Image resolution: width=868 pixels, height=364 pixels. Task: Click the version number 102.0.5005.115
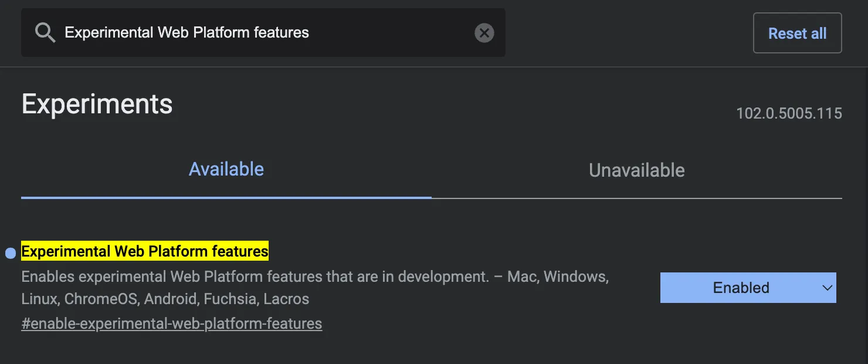[789, 113]
